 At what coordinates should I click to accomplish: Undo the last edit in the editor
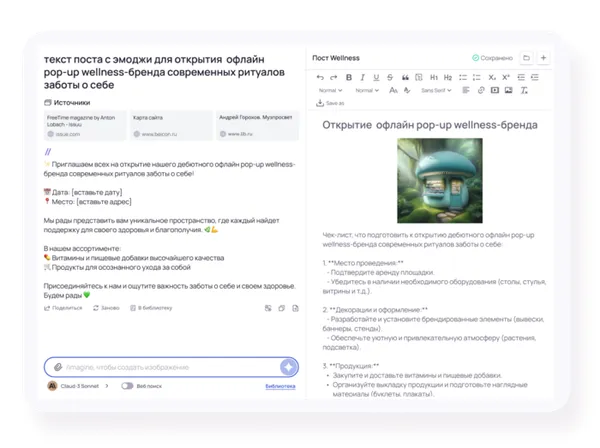(x=320, y=78)
